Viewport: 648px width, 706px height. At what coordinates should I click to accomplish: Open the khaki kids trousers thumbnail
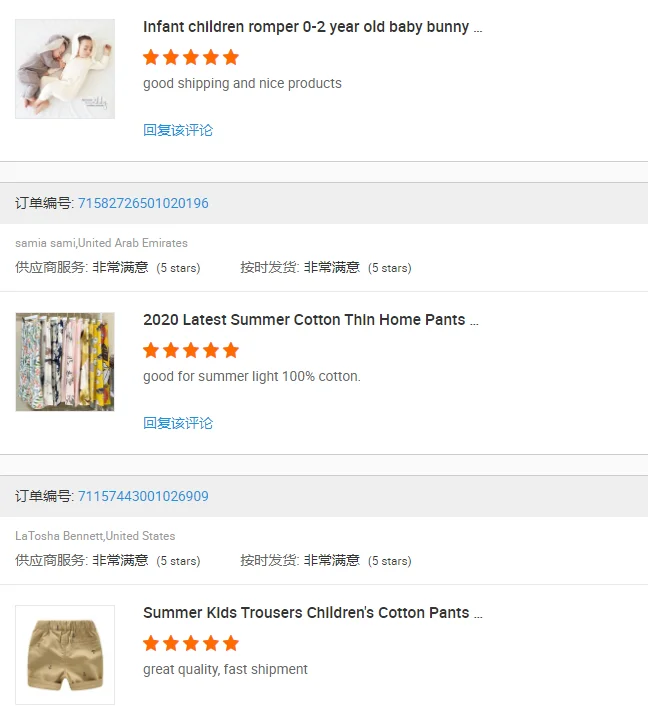65,655
